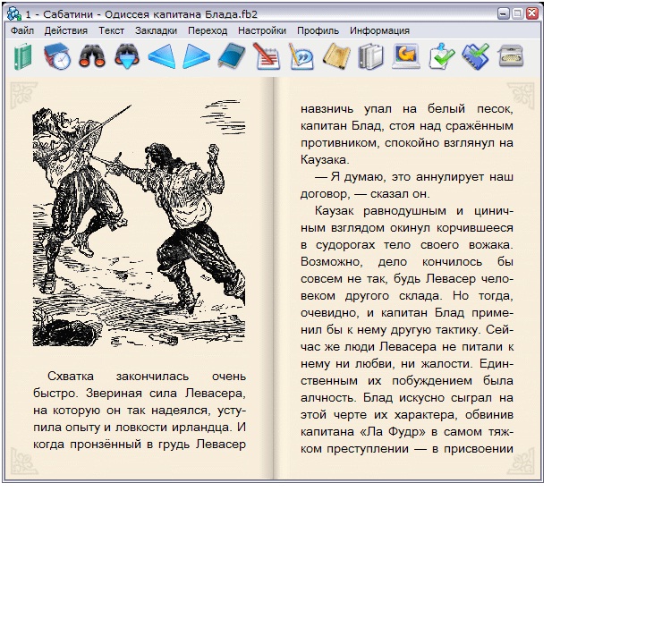The height and width of the screenshot is (644, 662).
Task: Open the Переход menu
Action: [208, 30]
